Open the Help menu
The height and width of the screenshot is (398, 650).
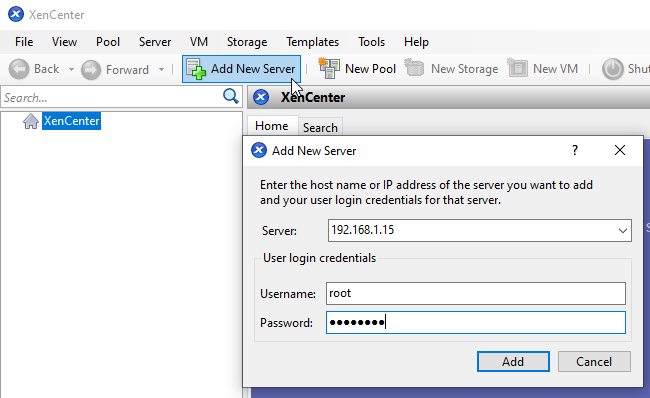click(416, 42)
